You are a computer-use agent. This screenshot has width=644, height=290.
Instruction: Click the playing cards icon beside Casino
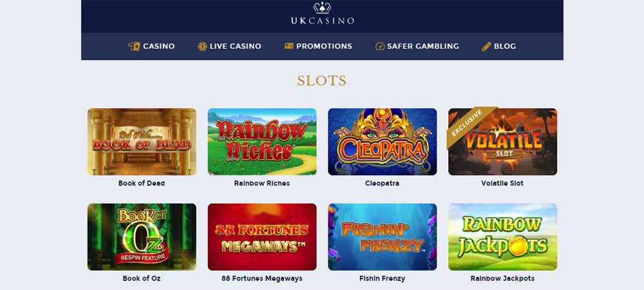134,46
